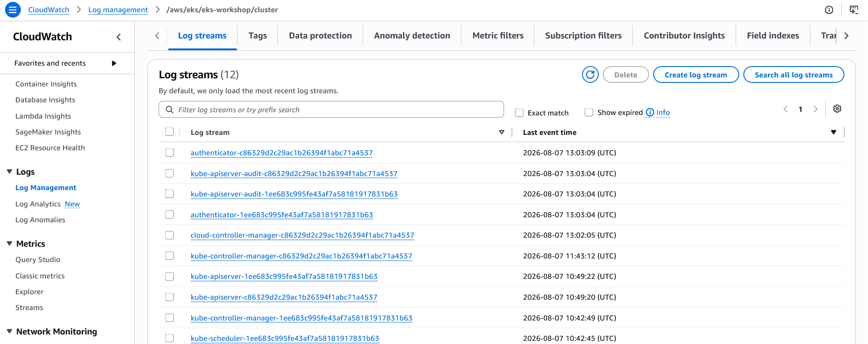This screenshot has width=868, height=344.
Task: Check the cloud-controller-manager-c86329d2 stream row
Action: (x=170, y=235)
